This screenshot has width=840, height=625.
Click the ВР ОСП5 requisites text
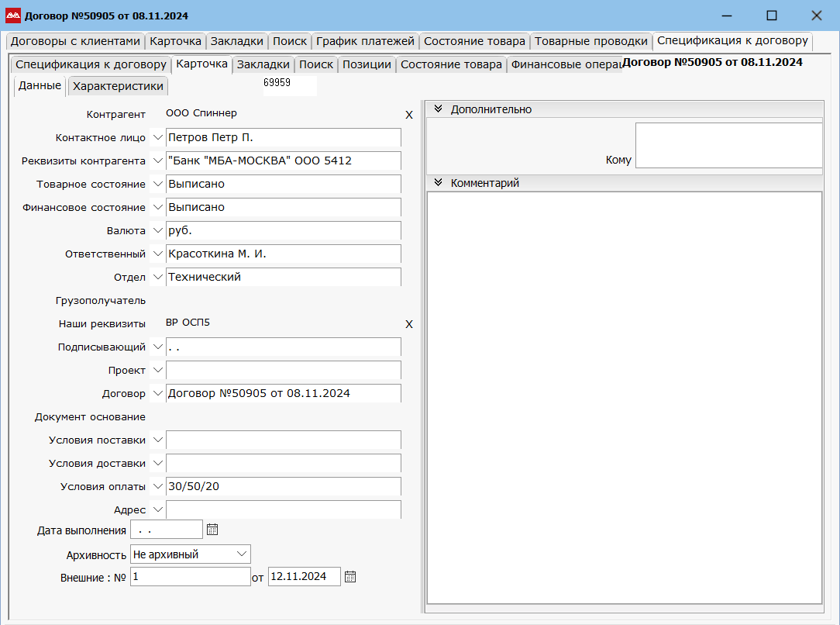pyautogui.click(x=188, y=323)
